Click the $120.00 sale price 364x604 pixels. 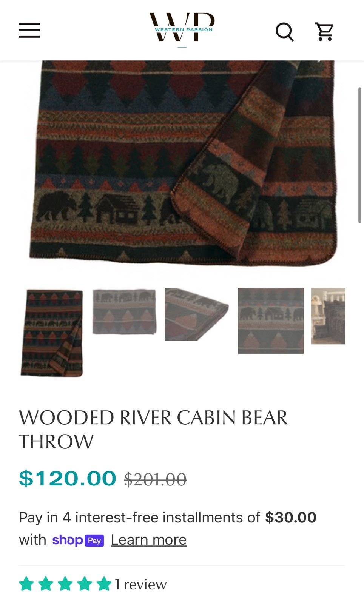[x=68, y=478]
